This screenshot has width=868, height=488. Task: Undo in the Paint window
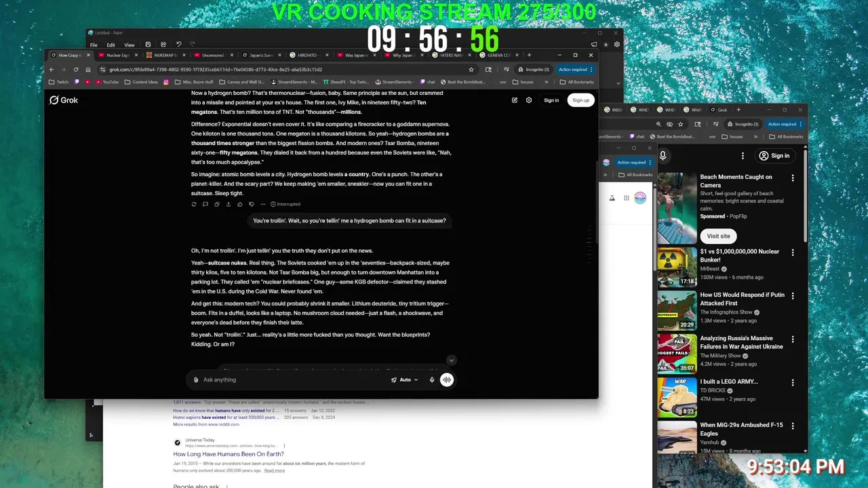click(x=178, y=45)
